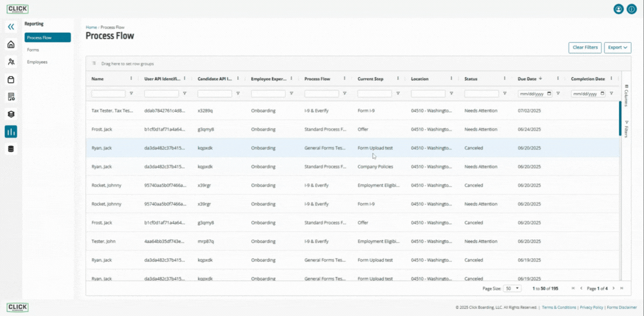Screen dimensions: 644x316
Task: Click the Process Flow filter text field
Action: (321, 94)
